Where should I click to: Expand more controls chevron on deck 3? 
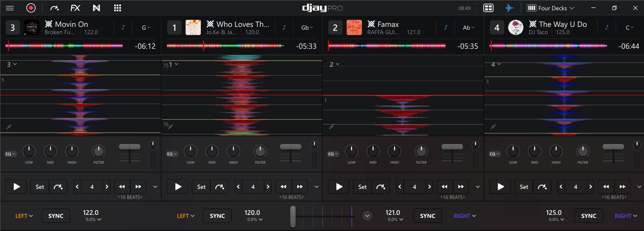tap(155, 187)
